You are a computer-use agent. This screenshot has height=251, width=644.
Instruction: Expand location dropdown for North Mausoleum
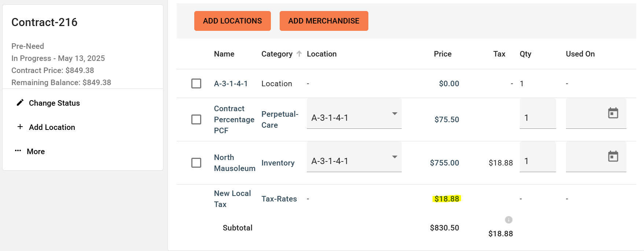point(395,157)
